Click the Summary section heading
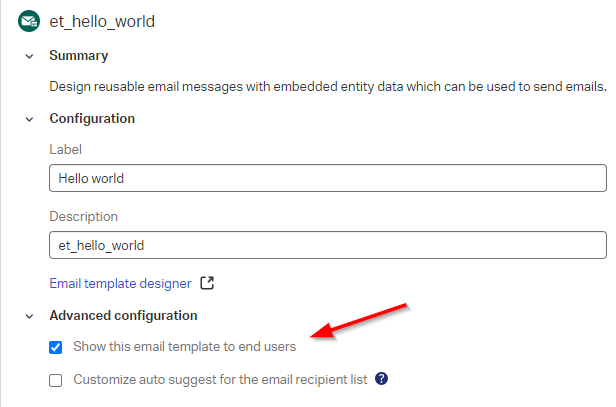 pos(79,56)
